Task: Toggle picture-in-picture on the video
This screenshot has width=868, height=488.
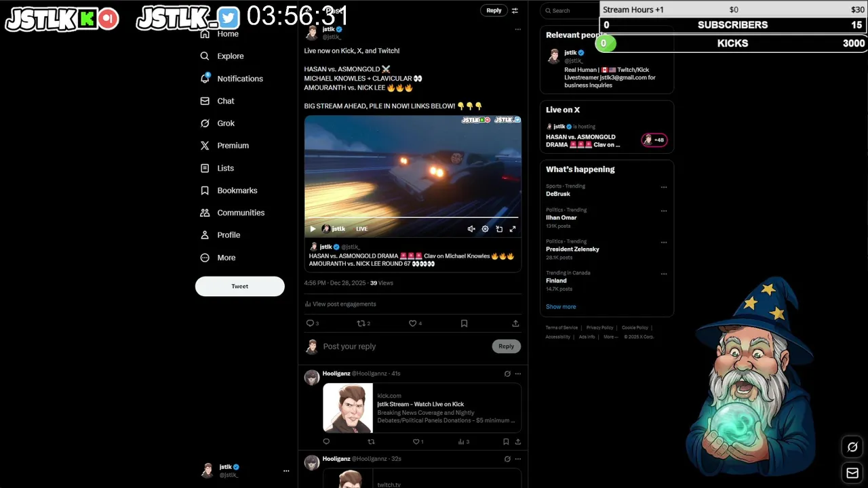Action: pos(499,229)
